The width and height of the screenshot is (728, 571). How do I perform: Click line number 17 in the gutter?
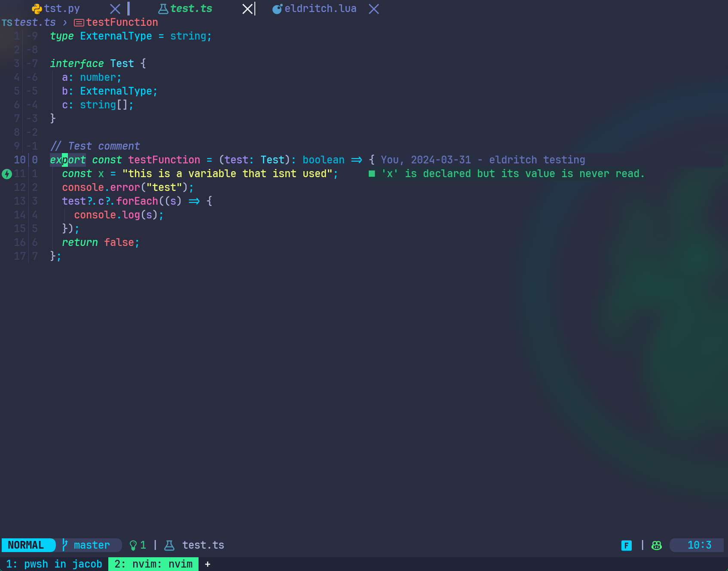tap(20, 256)
